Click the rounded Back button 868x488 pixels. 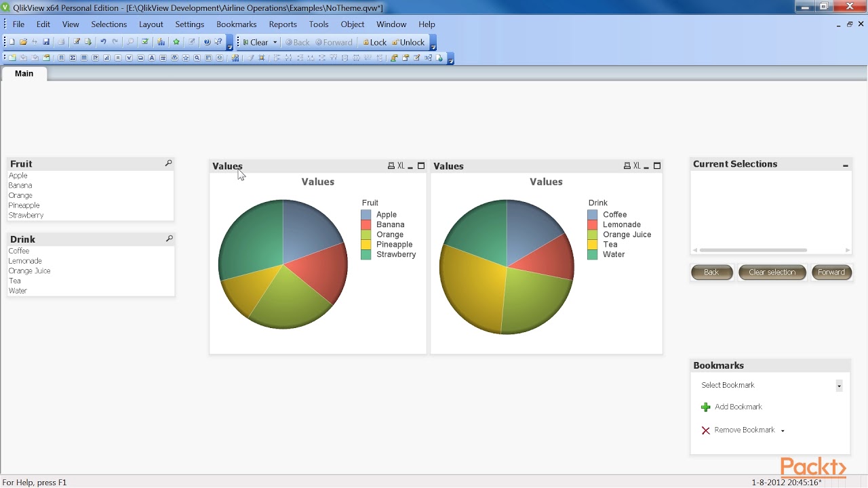tap(711, 272)
